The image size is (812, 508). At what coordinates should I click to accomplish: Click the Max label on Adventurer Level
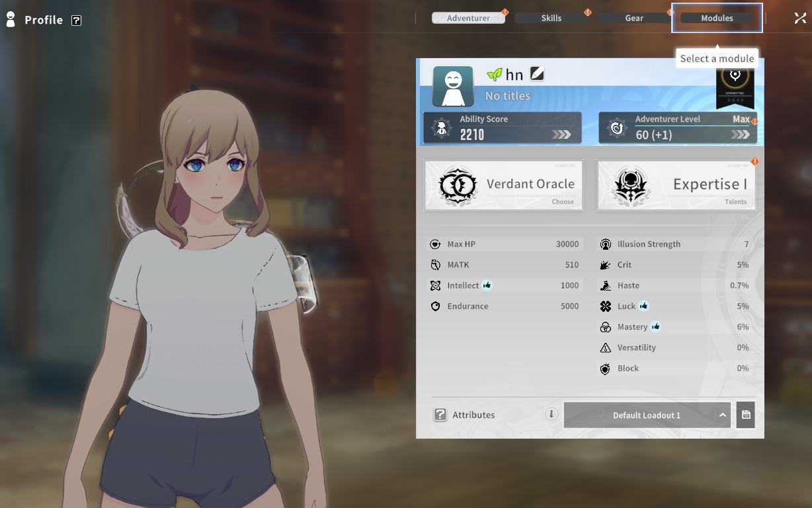click(x=741, y=120)
